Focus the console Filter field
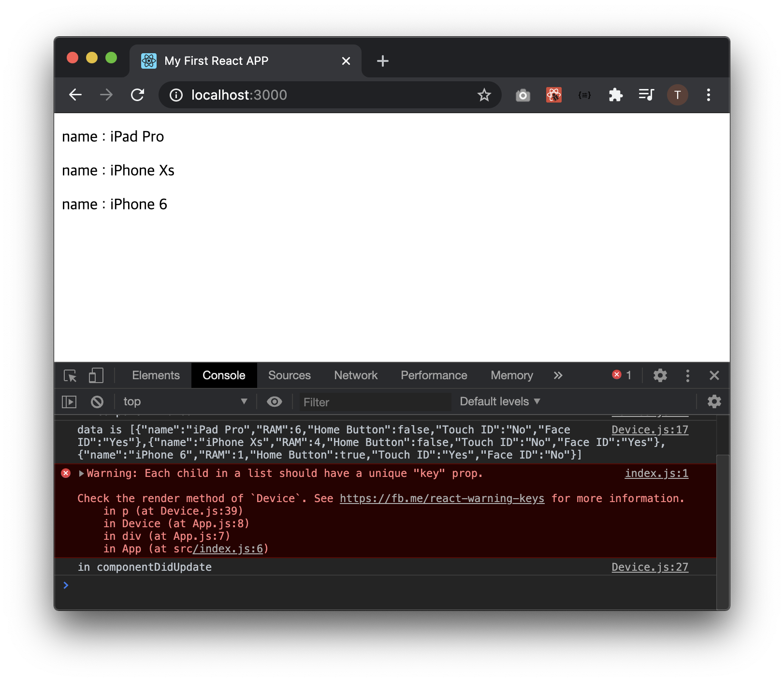This screenshot has height=682, width=784. [375, 402]
